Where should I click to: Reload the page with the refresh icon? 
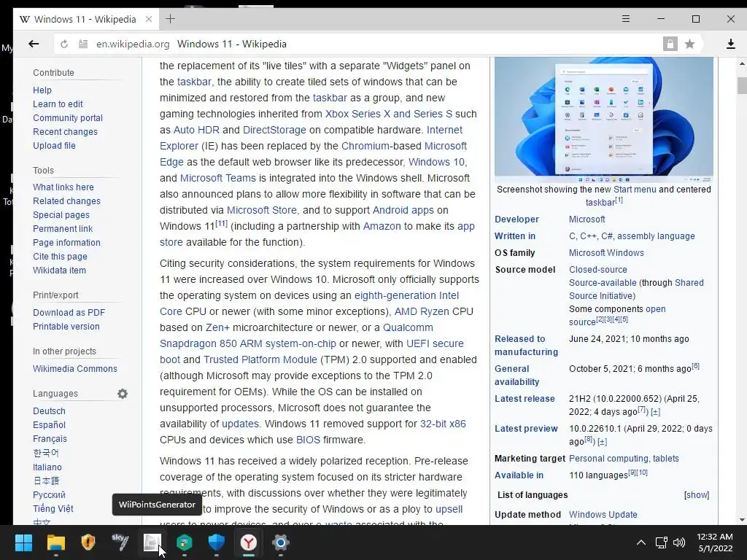point(64,44)
